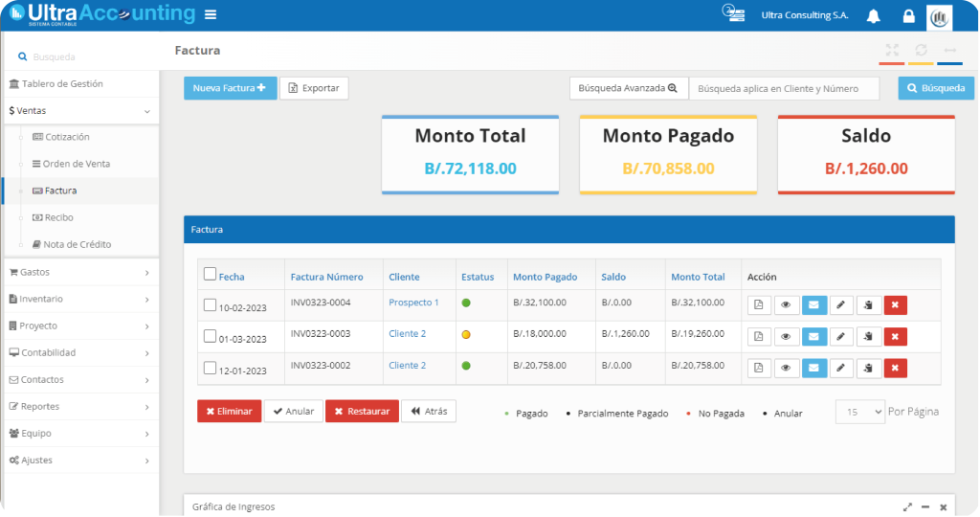View invoice INV0323-0003 with eye icon
The width and height of the screenshot is (980, 517).
786,336
